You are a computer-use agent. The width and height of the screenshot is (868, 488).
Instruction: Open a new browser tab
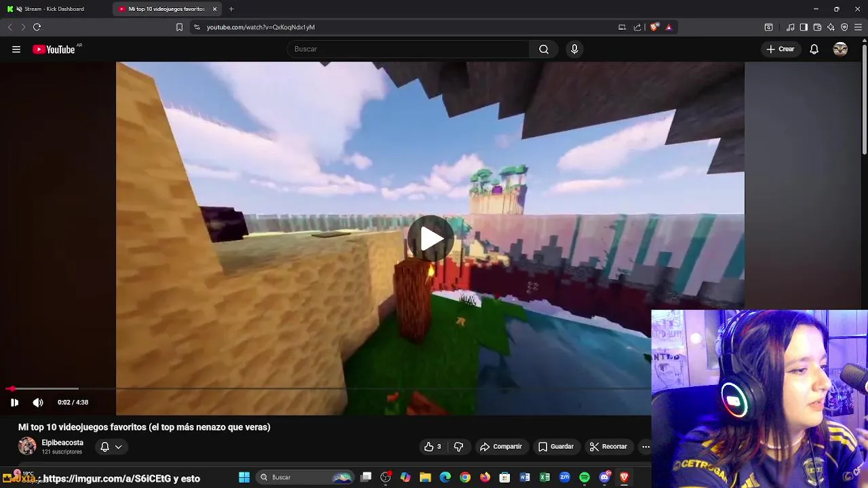tap(231, 9)
